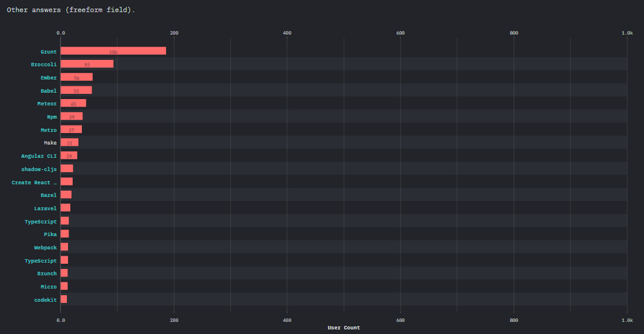The image size is (644, 334).
Task: Select the Npm label
Action: (52, 117)
